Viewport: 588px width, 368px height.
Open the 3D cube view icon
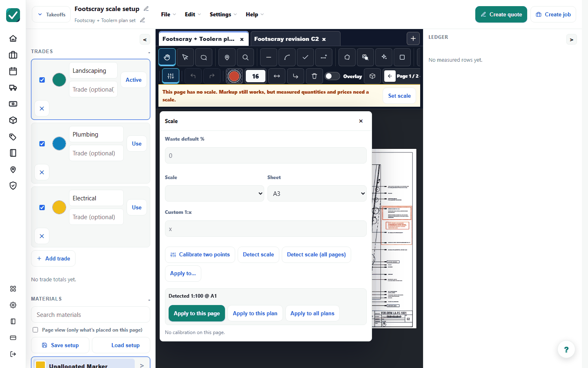coord(372,76)
